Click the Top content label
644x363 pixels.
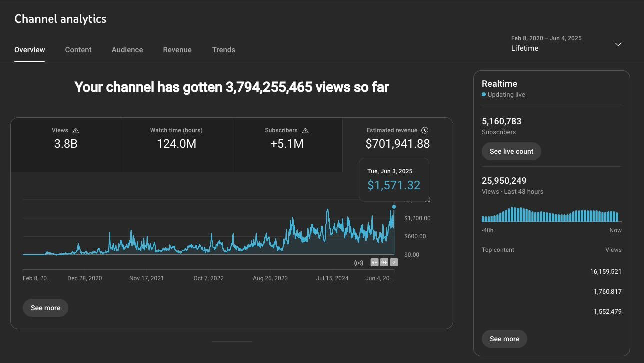498,250
